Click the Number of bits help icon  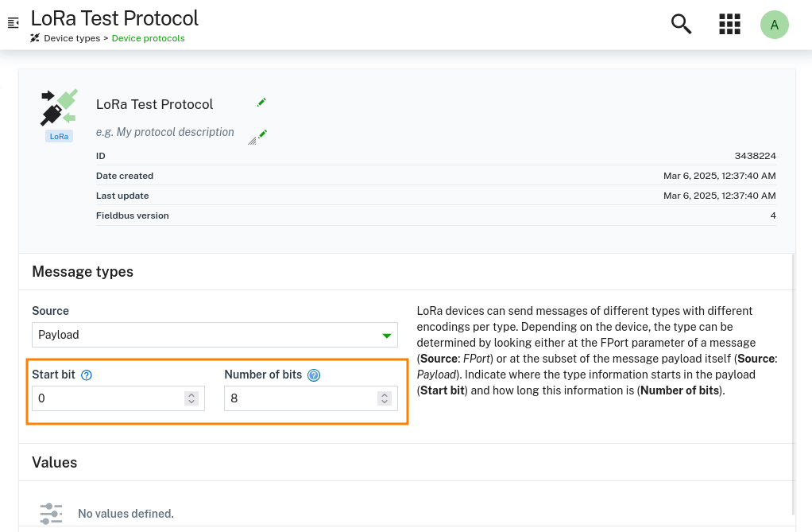coord(314,375)
